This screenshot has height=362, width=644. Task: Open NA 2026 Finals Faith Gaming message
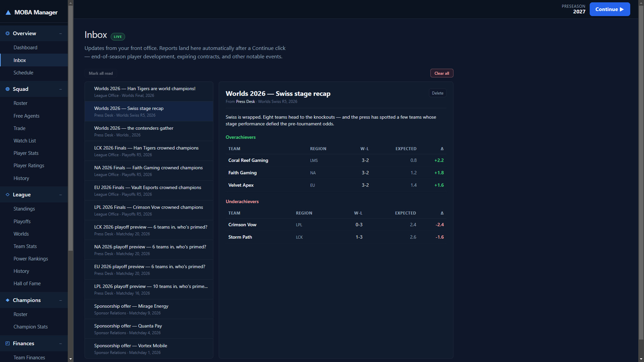click(x=149, y=171)
